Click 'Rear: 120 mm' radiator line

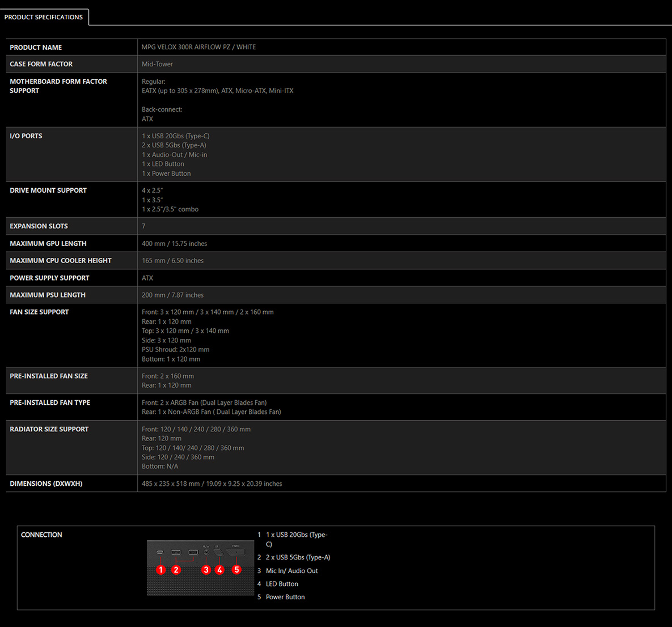click(x=162, y=438)
